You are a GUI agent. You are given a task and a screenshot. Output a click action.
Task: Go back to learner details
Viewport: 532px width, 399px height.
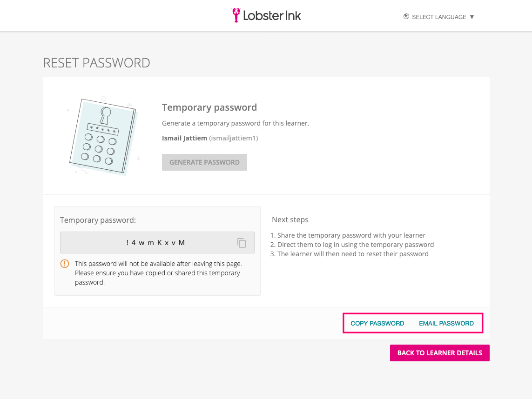click(440, 353)
